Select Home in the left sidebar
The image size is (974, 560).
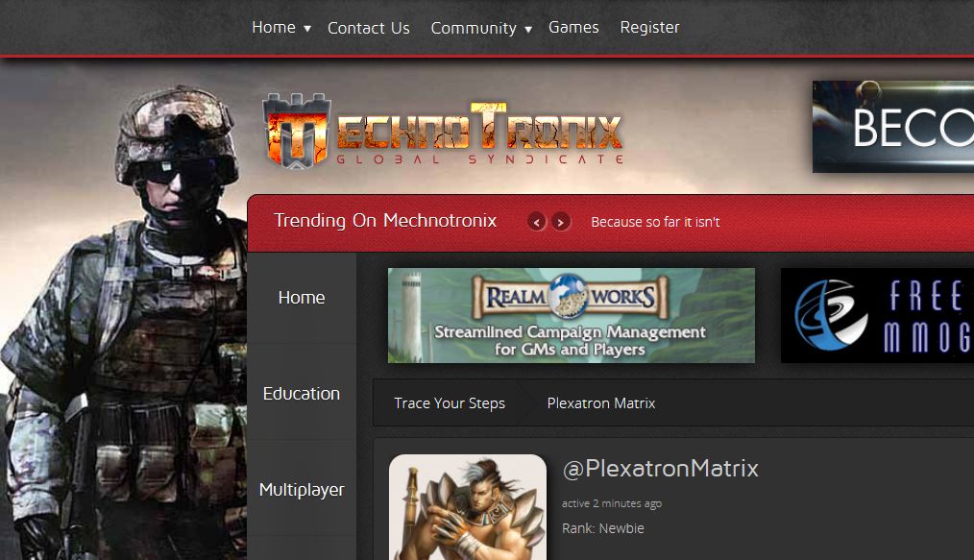(x=302, y=298)
